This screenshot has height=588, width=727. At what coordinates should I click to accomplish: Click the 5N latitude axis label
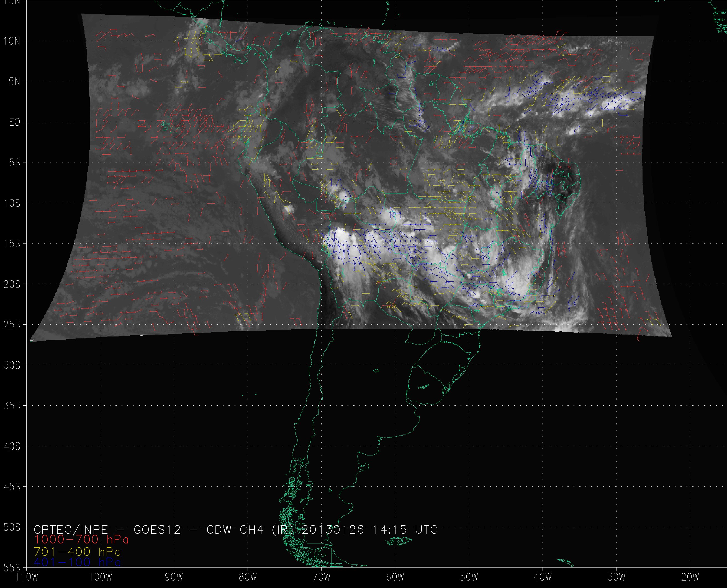[x=14, y=82]
